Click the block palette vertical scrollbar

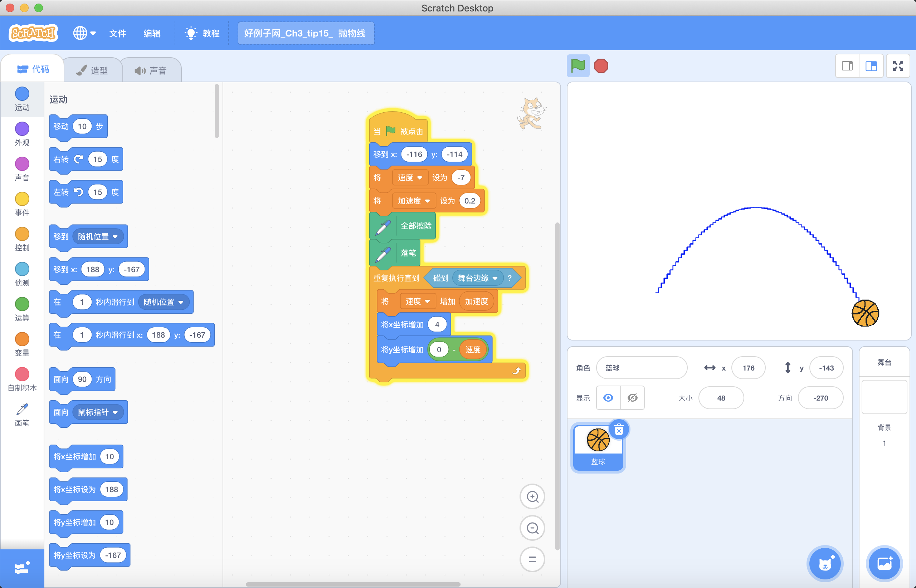pos(216,111)
